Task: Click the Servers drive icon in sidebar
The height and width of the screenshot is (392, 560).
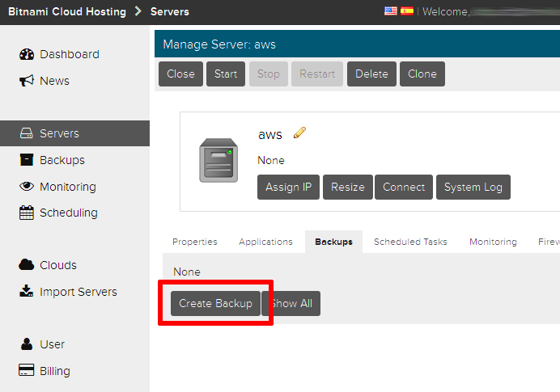Action: pyautogui.click(x=27, y=133)
